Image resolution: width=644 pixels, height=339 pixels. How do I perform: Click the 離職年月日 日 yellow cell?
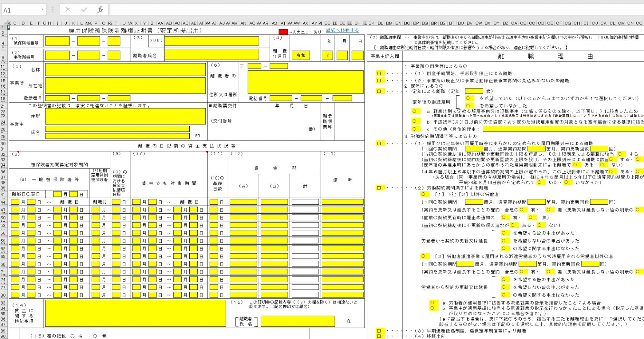pos(357,55)
